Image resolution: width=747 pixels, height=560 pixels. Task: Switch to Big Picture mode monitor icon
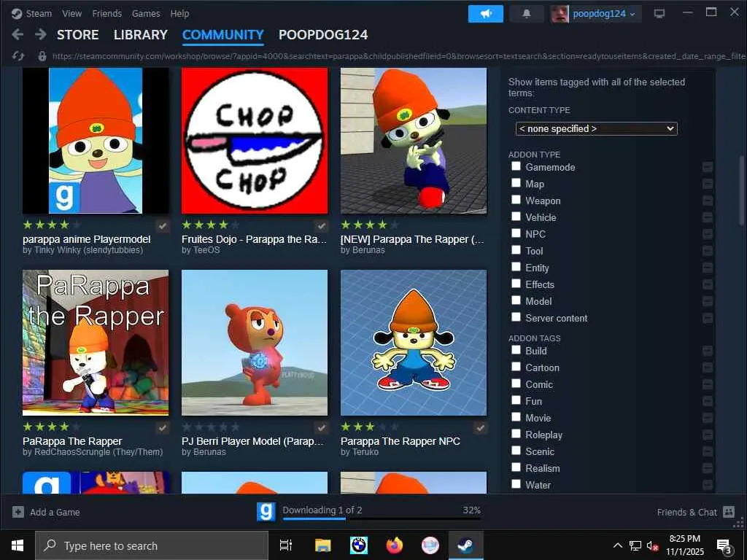coord(659,13)
